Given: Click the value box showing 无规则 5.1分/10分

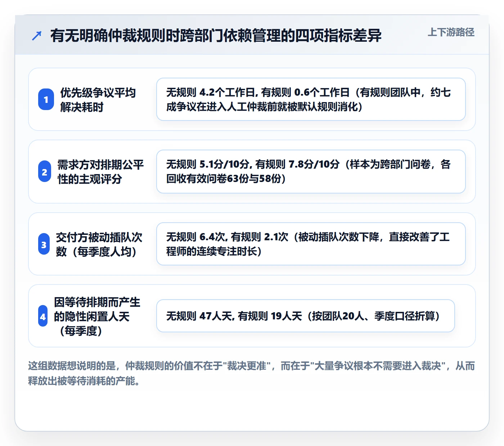Looking at the screenshot, I should (311, 172).
